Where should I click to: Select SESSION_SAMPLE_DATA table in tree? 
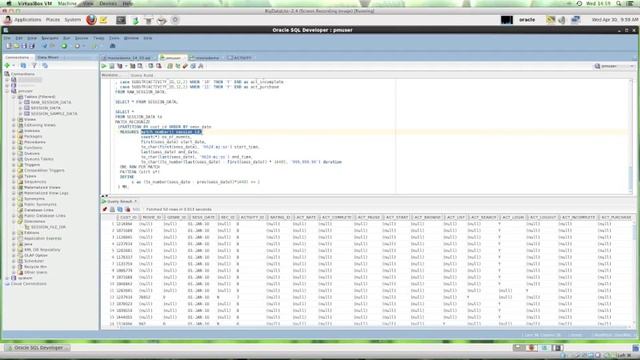(54, 114)
